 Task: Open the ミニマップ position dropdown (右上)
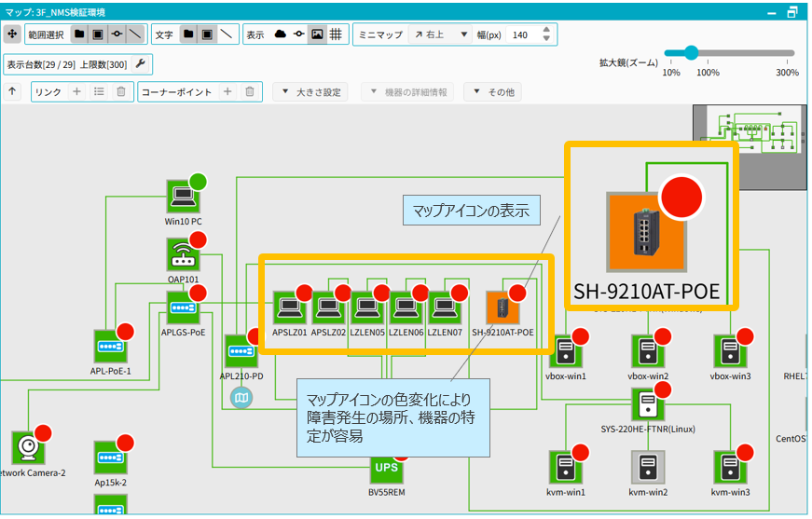coord(441,34)
